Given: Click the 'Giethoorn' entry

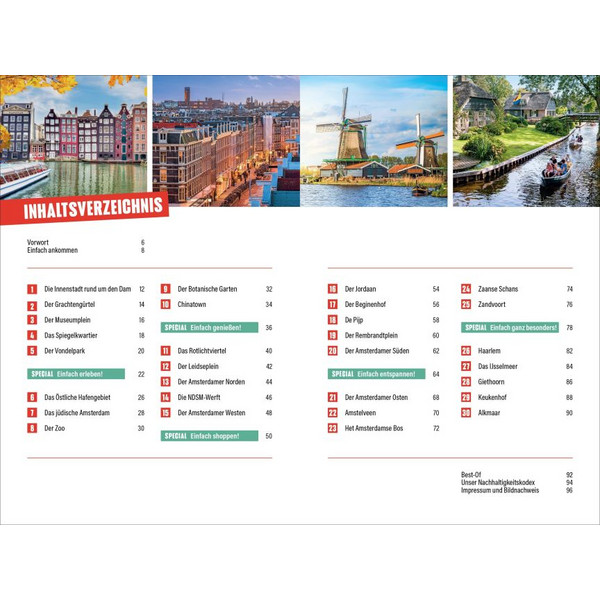Looking at the screenshot, I should pos(491,382).
